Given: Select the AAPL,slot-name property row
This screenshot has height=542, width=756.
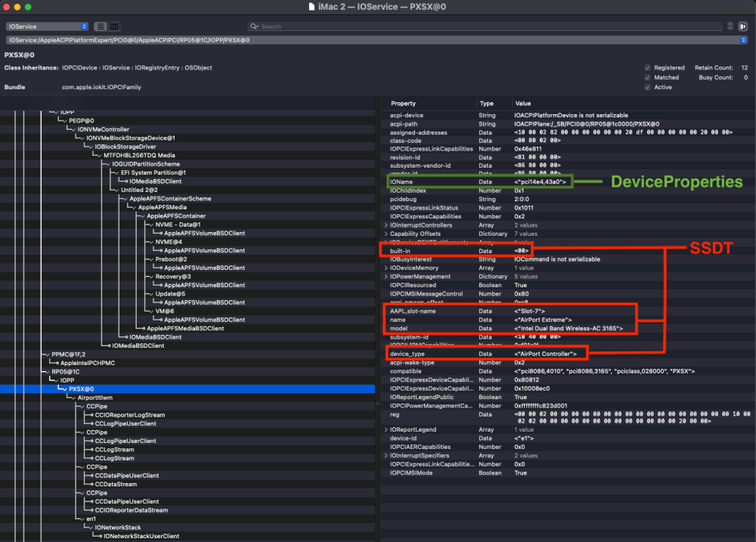Looking at the screenshot, I should pyautogui.click(x=569, y=311).
